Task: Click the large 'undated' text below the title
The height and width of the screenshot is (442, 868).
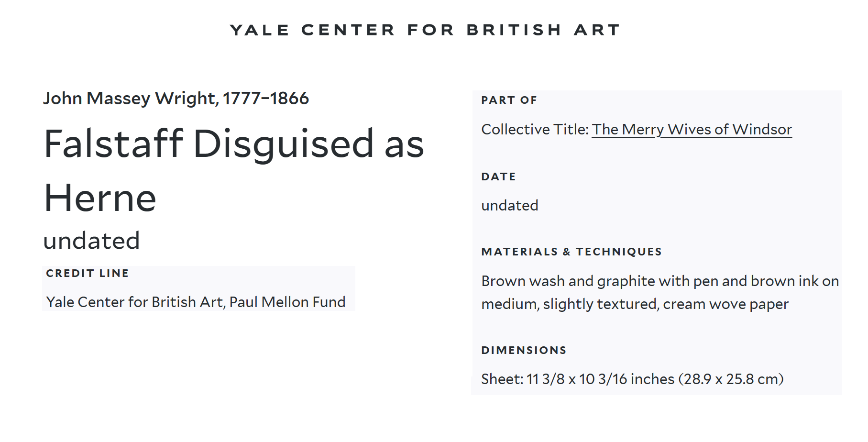Action: (x=91, y=241)
